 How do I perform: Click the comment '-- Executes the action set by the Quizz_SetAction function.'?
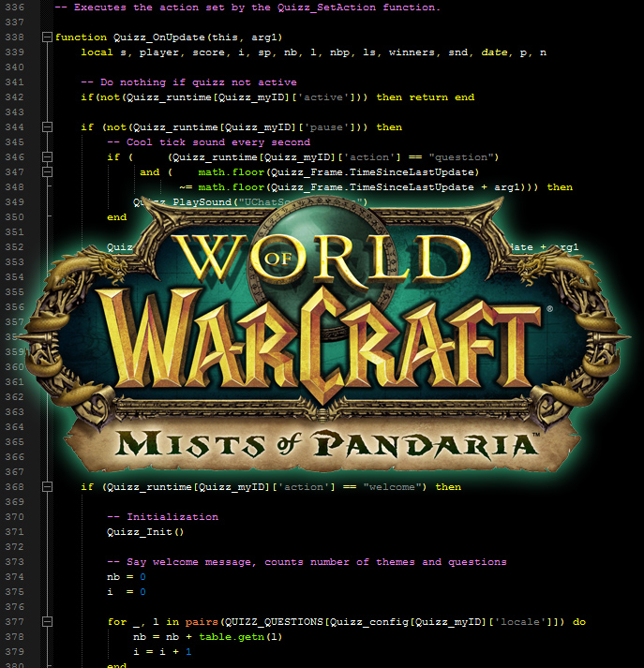(x=247, y=7)
